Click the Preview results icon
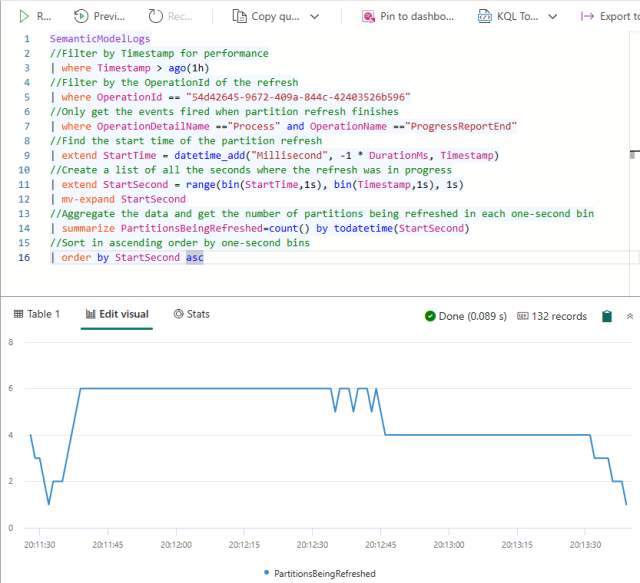Screen dimensions: 640x583 click(x=81, y=16)
